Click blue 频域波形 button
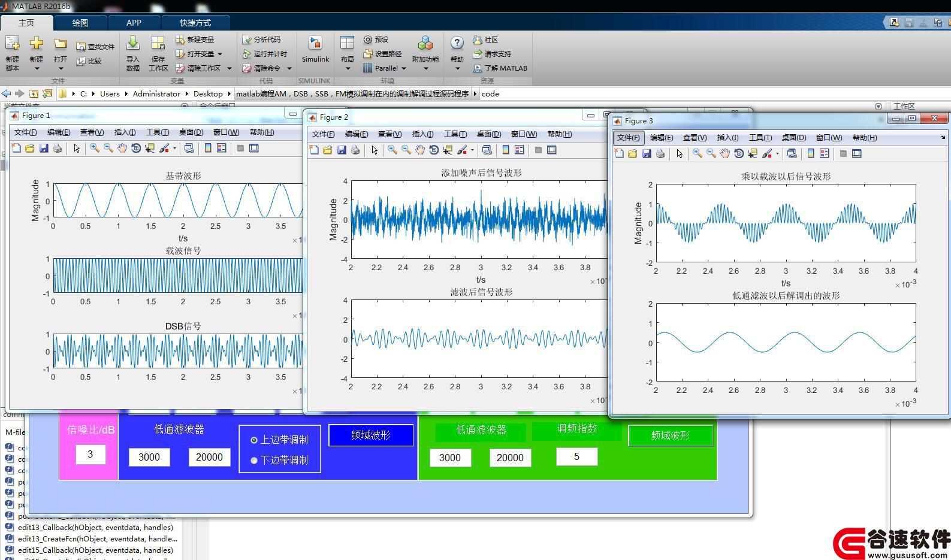 [x=371, y=435]
